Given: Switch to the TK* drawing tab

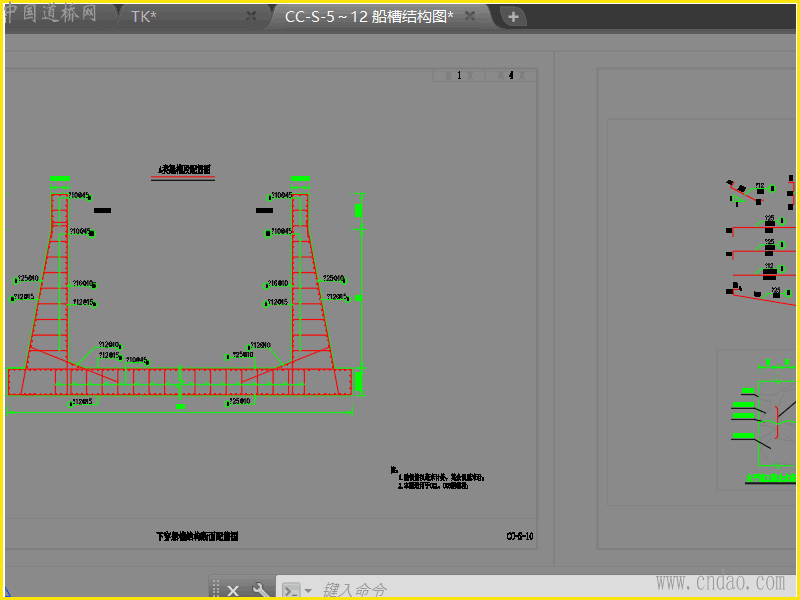Looking at the screenshot, I should (x=189, y=16).
